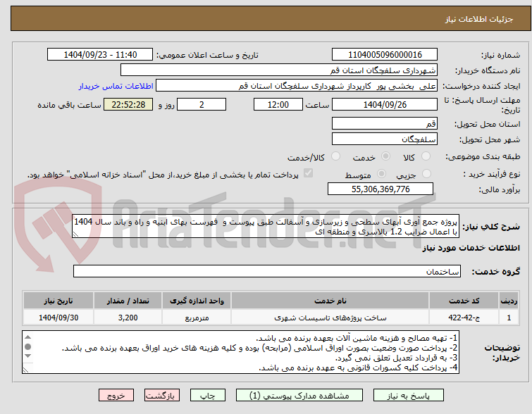
Task: Click the resize grip of buyer notes box
Action: tap(25, 370)
